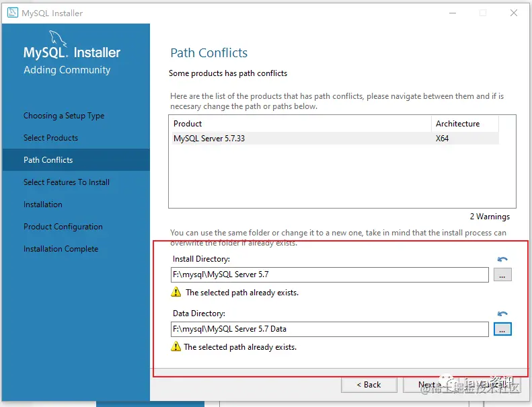
Task: Click the Install Directory path field
Action: (x=330, y=274)
